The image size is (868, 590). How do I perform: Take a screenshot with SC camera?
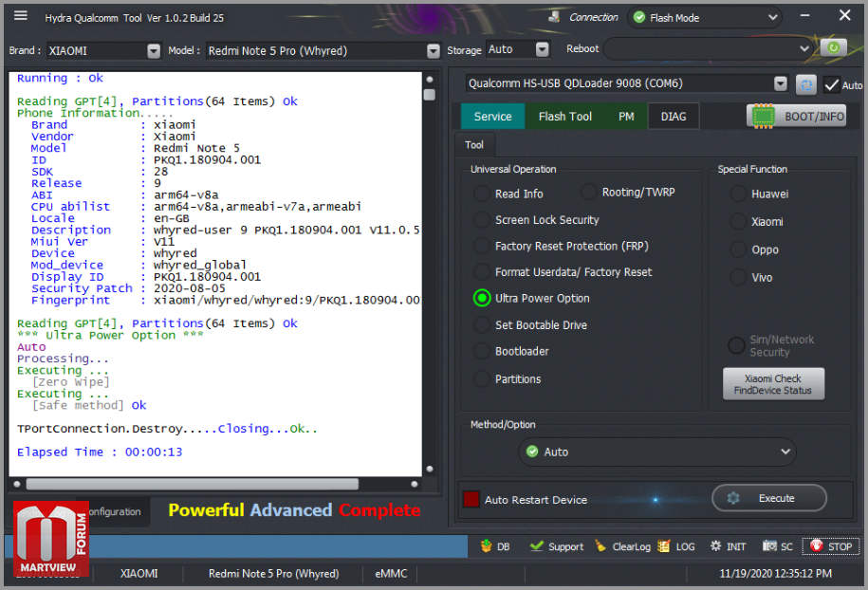[769, 546]
